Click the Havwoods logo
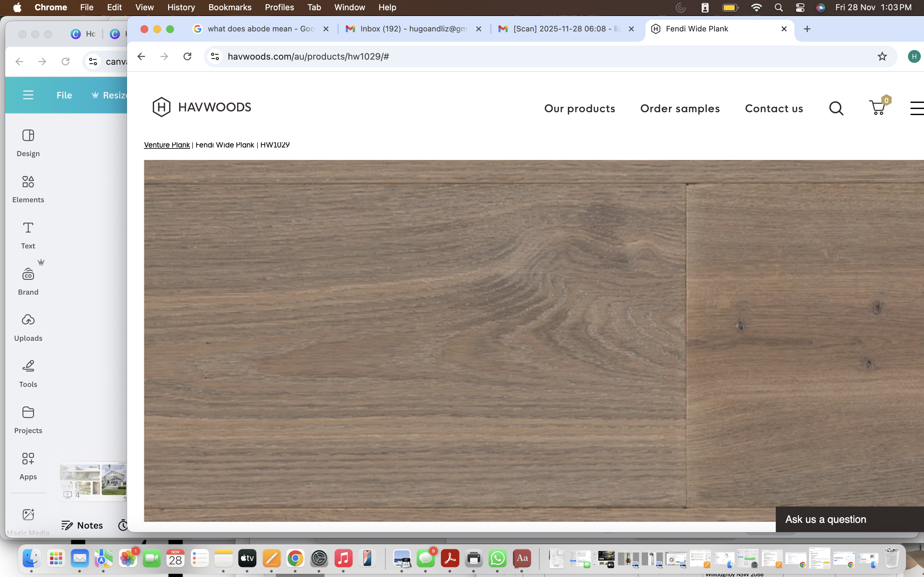 pos(201,107)
